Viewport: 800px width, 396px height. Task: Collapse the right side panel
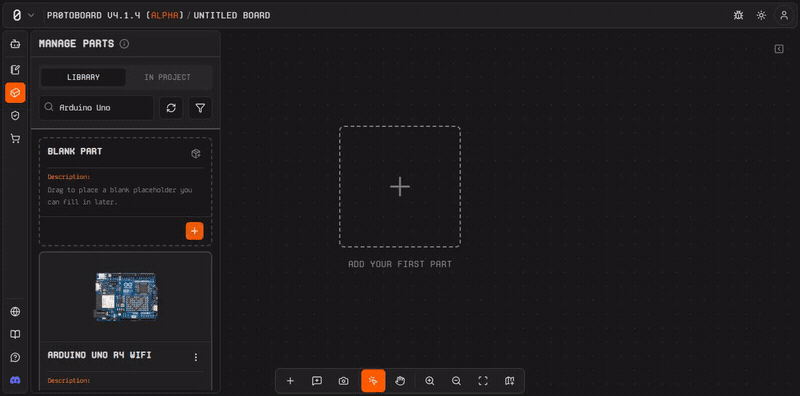point(779,49)
